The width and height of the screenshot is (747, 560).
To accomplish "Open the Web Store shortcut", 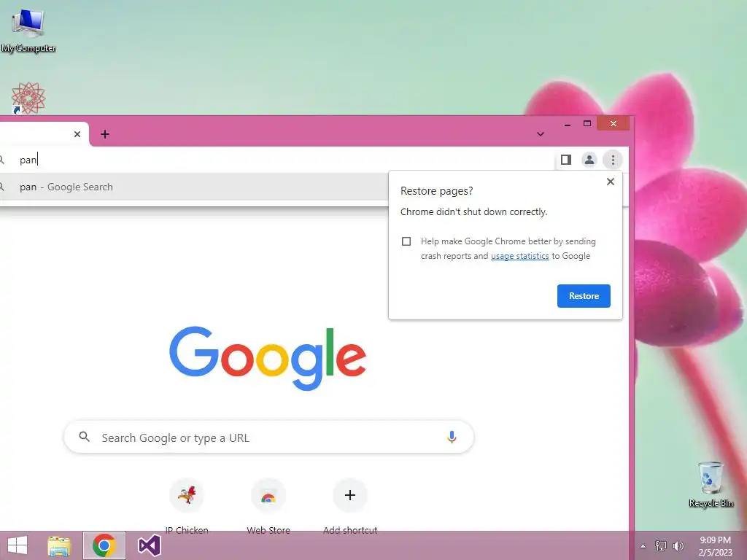I will [268, 506].
